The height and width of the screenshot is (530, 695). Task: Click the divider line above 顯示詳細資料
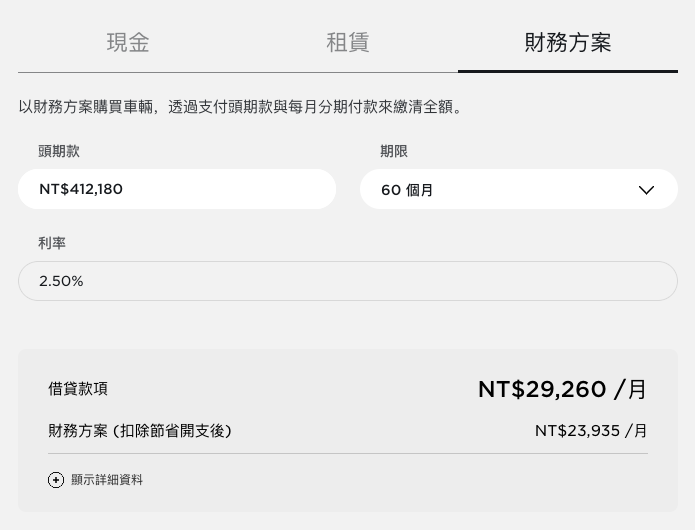(x=348, y=453)
